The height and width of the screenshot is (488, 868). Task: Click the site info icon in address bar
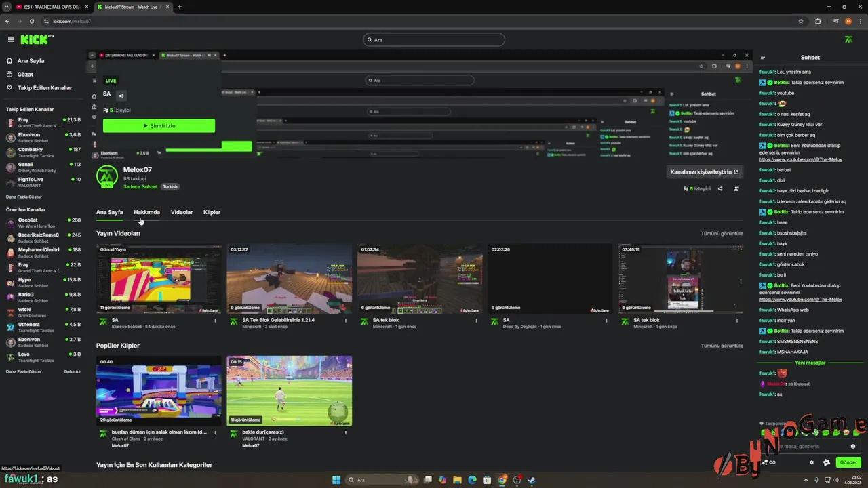(46, 21)
